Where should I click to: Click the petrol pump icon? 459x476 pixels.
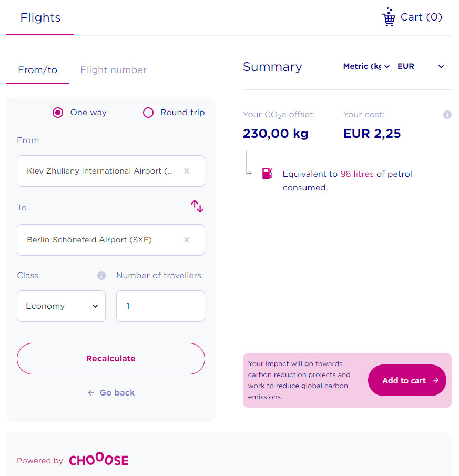coord(267,174)
